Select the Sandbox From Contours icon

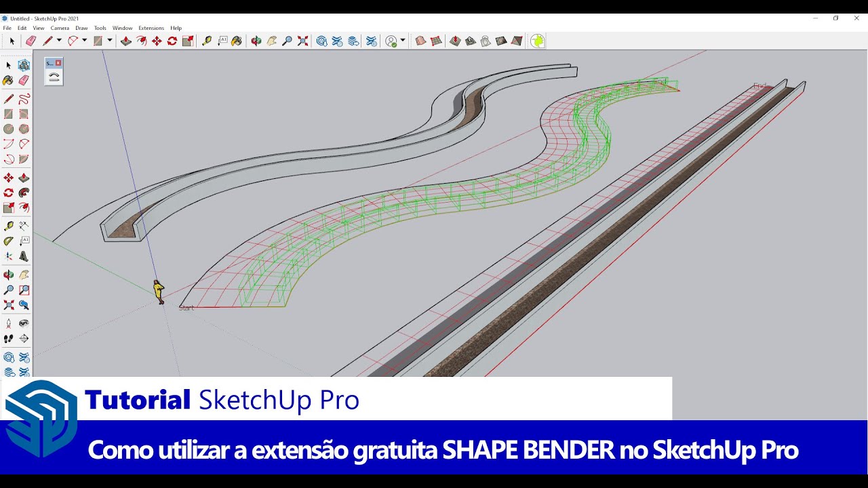tap(420, 41)
